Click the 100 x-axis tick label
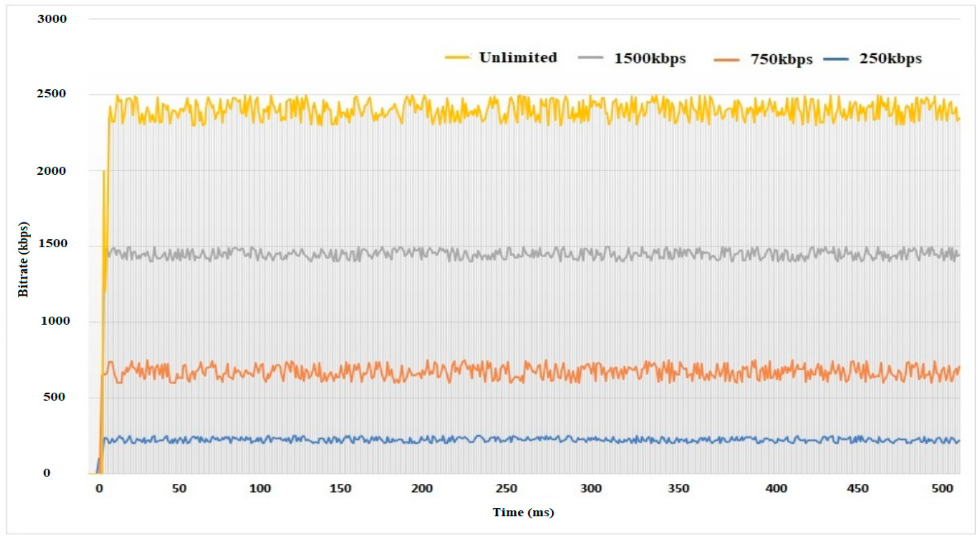Viewport: 980px width, 539px height. [260, 489]
